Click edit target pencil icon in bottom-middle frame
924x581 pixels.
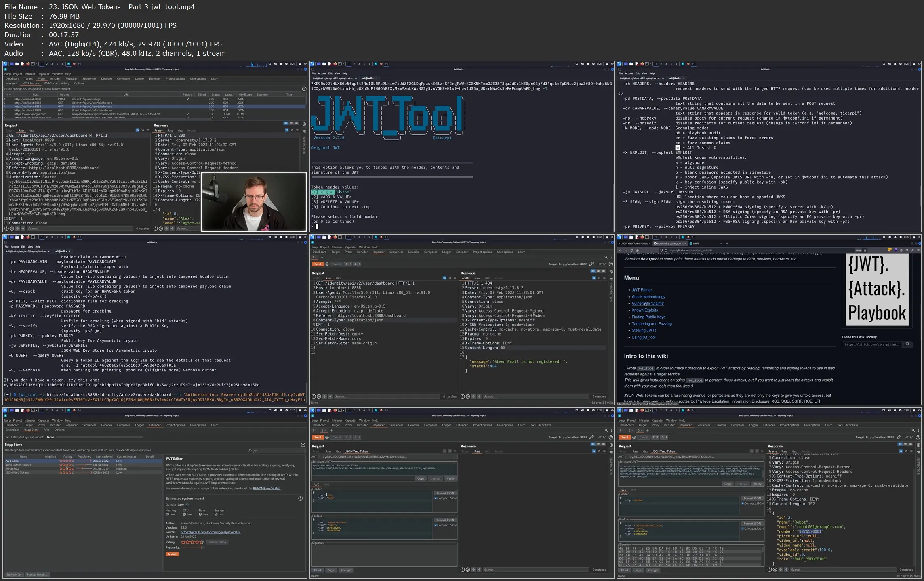pos(591,437)
